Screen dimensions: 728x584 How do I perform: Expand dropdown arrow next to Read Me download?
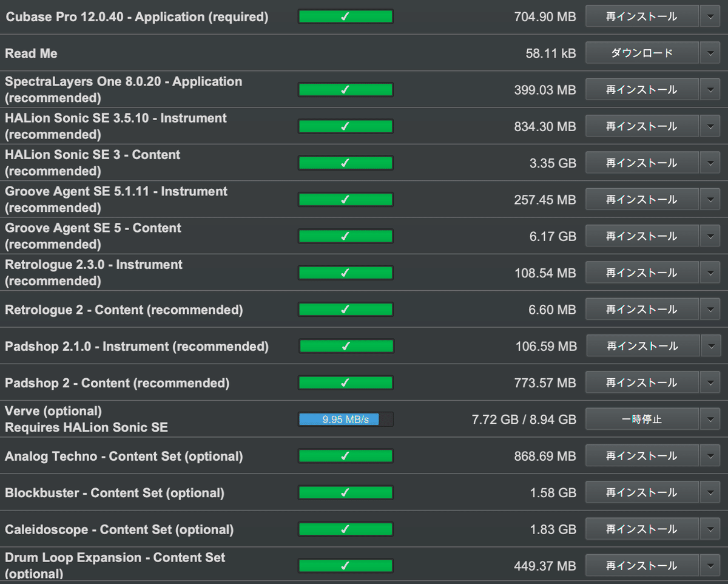point(710,53)
